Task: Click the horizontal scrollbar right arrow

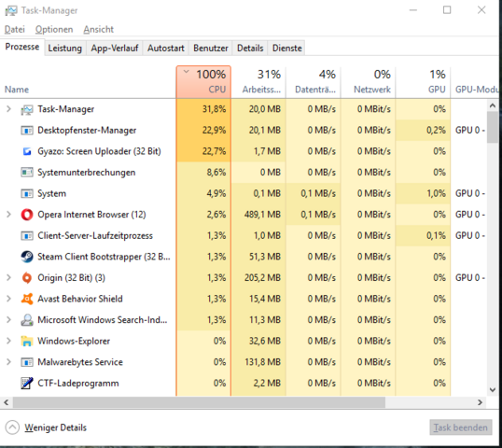Action: [480, 402]
